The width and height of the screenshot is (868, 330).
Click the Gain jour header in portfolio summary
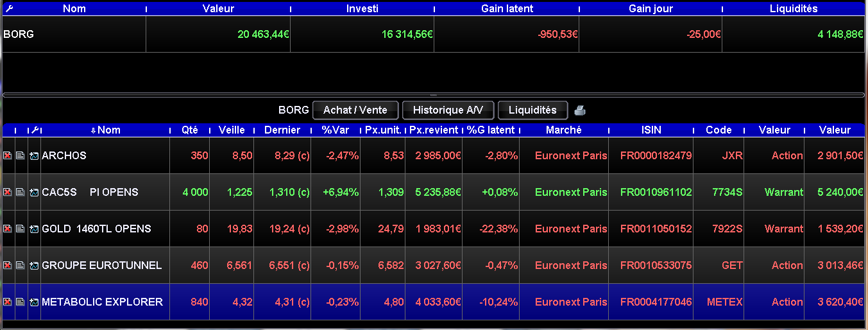(x=651, y=9)
